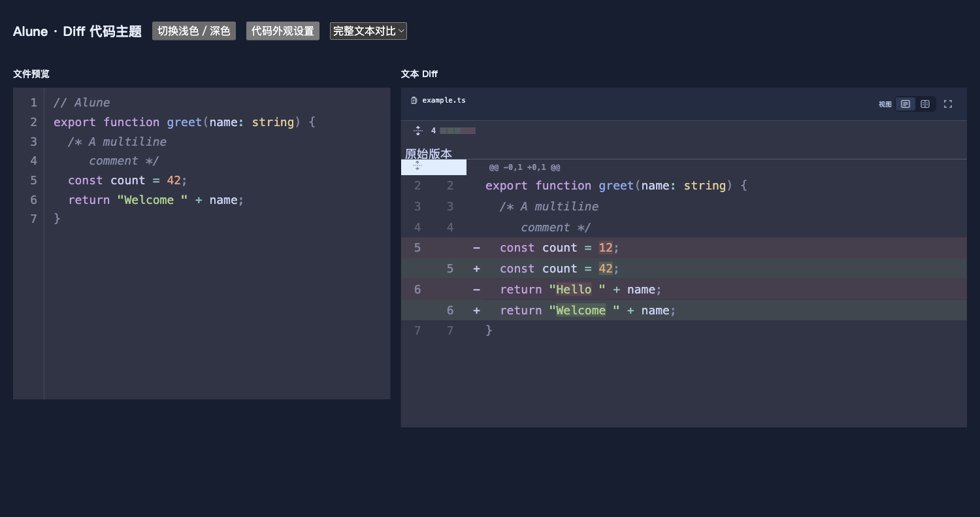The width and height of the screenshot is (980, 517).
Task: Click line number 1 in file preview gutter
Action: click(33, 103)
